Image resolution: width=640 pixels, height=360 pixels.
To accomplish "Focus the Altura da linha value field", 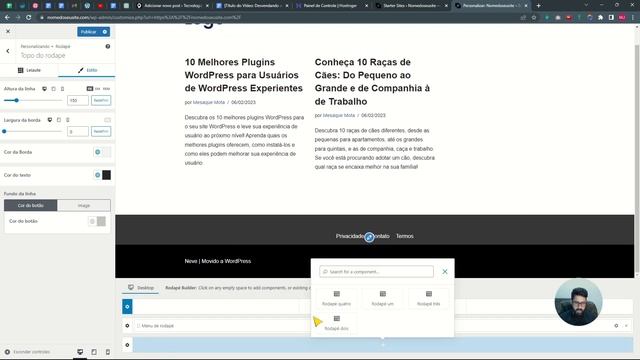I will coord(78,100).
